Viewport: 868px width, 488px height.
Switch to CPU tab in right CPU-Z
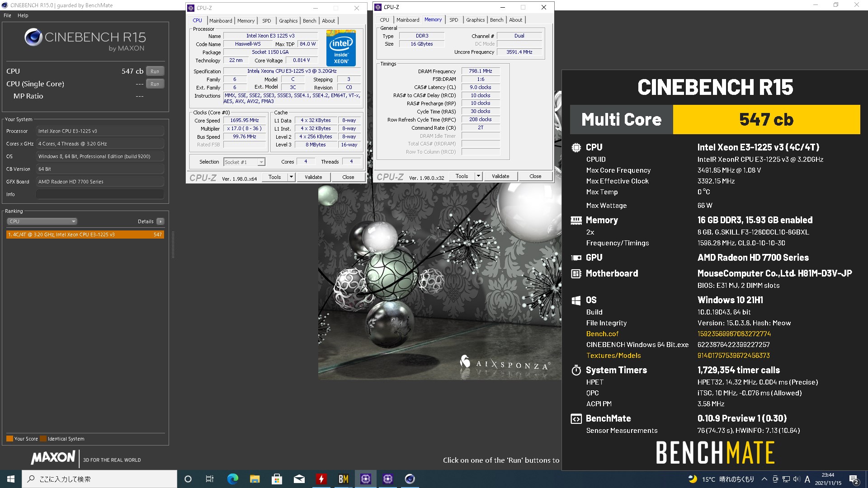tap(384, 20)
